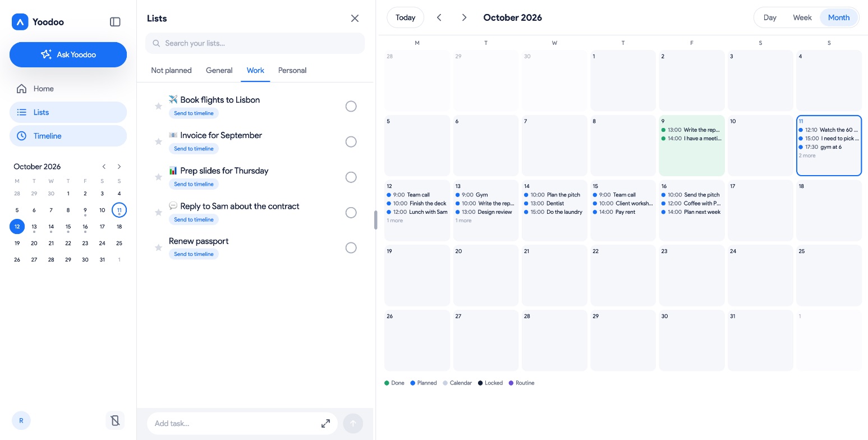Open Timeline in the sidebar
868x440 pixels.
68,136
